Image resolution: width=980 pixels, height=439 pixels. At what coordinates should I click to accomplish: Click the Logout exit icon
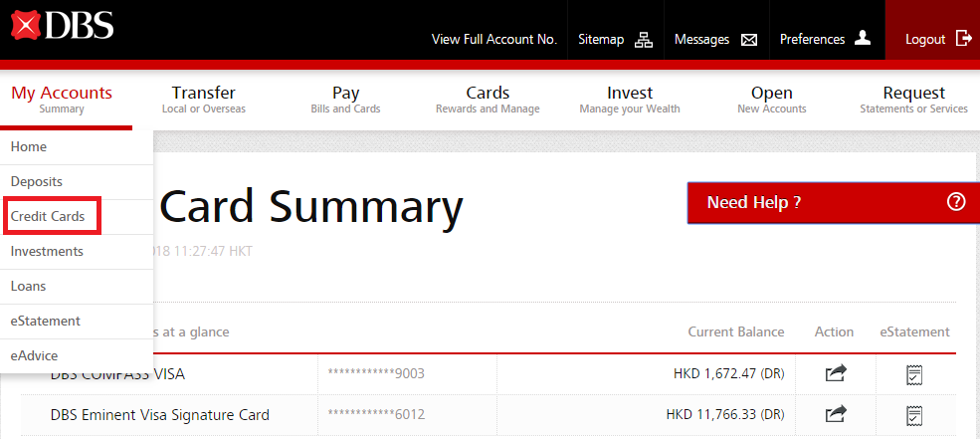[x=963, y=39]
